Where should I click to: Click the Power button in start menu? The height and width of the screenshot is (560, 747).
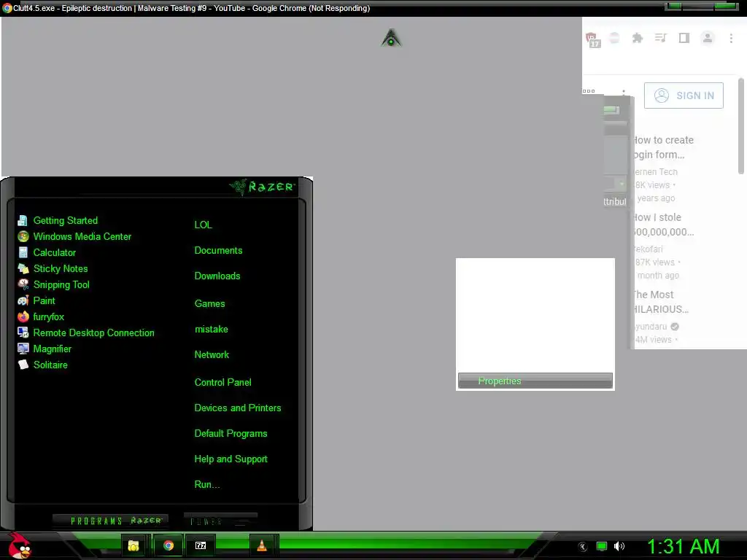click(x=220, y=521)
